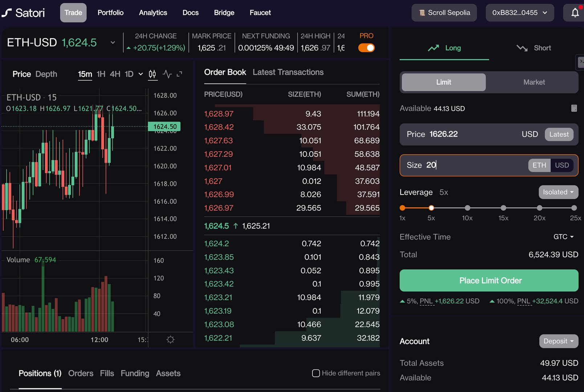Viewport: 584px width, 392px height.
Task: Disable the PRO mode toggle
Action: [x=366, y=48]
